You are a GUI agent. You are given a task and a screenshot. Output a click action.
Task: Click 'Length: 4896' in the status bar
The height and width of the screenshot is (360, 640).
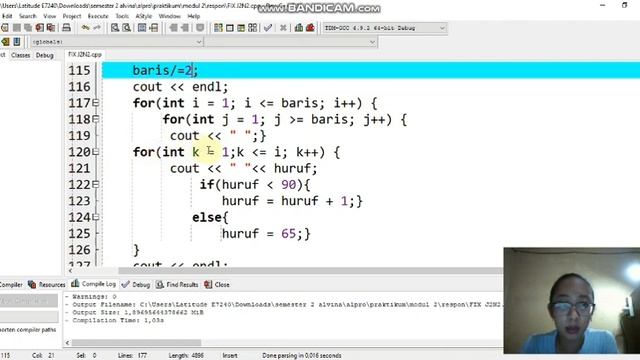coord(186,356)
